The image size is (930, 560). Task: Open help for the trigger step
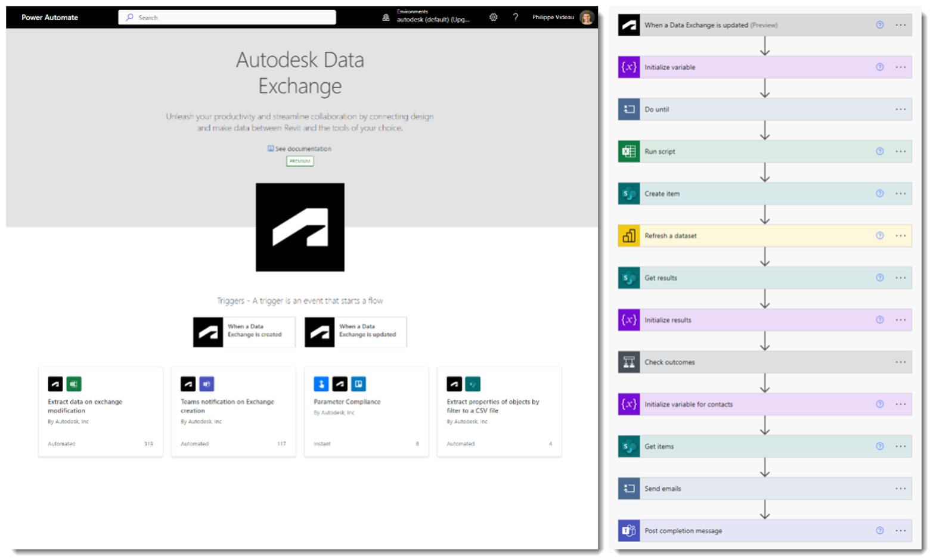[x=880, y=25]
